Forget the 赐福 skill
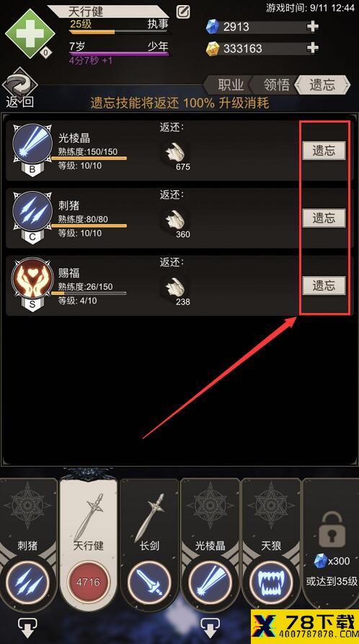The image size is (359, 644). pyautogui.click(x=324, y=286)
